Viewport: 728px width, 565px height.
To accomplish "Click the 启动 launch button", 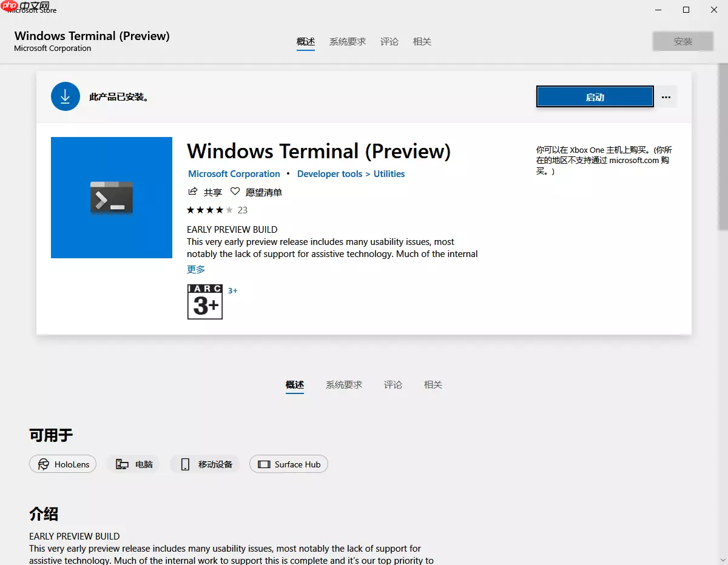I will tap(595, 96).
